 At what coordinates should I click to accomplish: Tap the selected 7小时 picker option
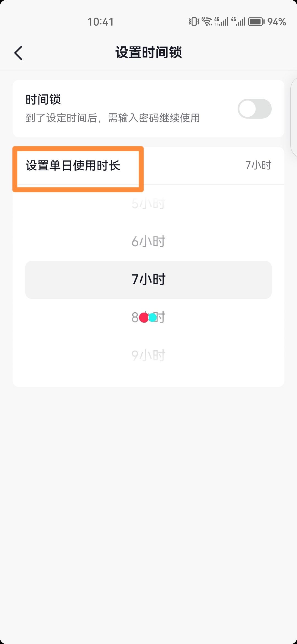[x=148, y=280]
